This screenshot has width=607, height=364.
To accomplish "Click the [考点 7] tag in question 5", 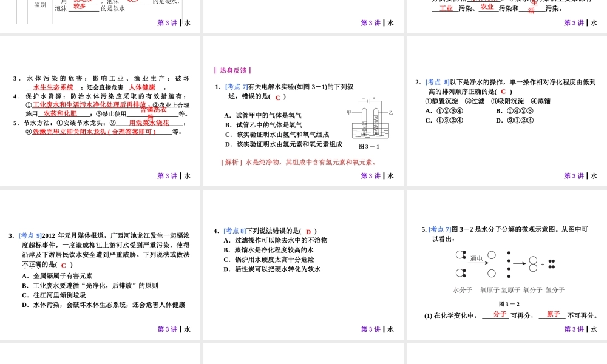I will (439, 229).
